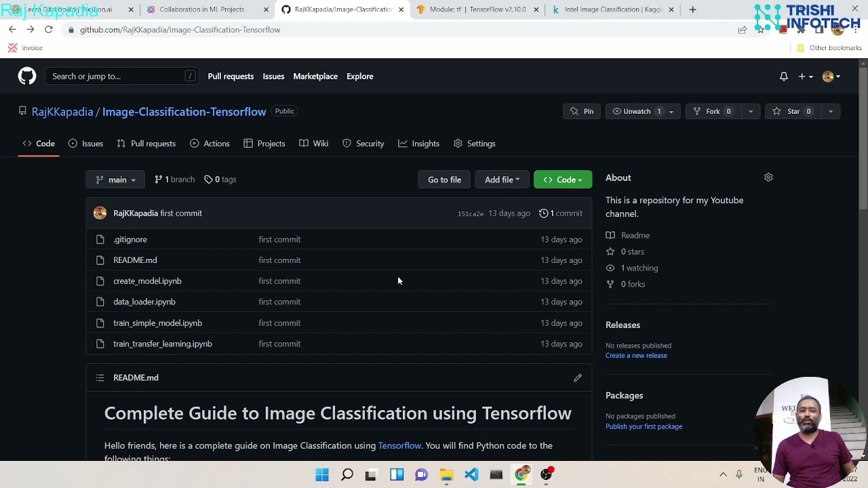
Task: Click the GitHub Octocat logo
Action: (27, 76)
